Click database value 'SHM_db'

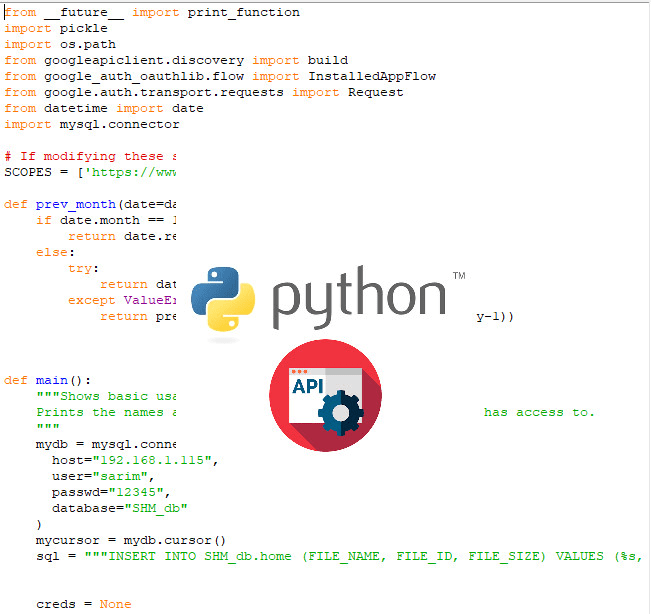tap(156, 509)
